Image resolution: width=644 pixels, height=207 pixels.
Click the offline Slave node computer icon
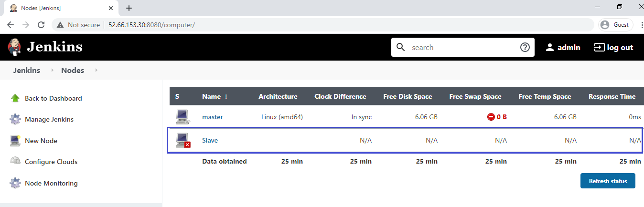tap(183, 140)
